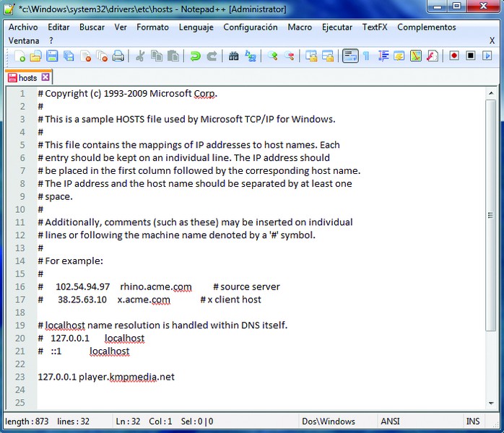Viewport: 504px width, 433px height.
Task: Open the Macro menu
Action: 300,27
